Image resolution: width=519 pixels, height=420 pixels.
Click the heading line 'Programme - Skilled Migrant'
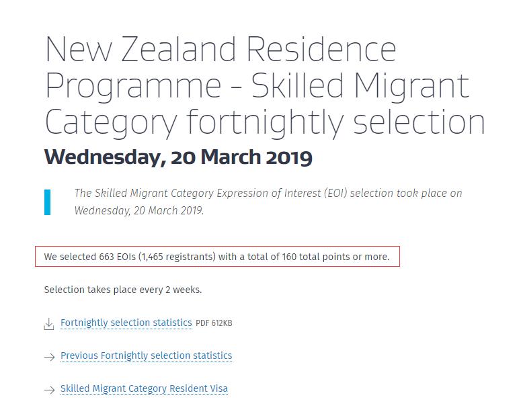(257, 85)
